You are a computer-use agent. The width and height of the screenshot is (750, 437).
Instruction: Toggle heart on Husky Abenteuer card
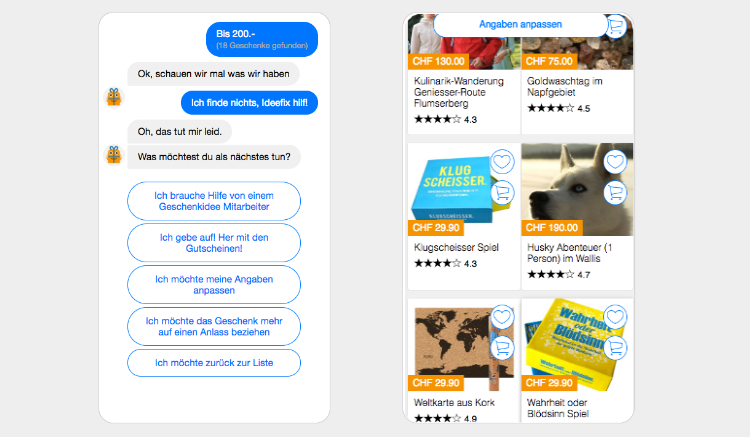615,162
